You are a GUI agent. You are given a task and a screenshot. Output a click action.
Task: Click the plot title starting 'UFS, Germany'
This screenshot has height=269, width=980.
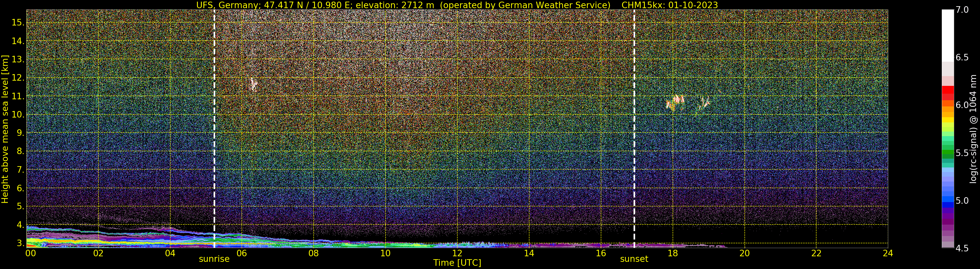click(x=457, y=5)
